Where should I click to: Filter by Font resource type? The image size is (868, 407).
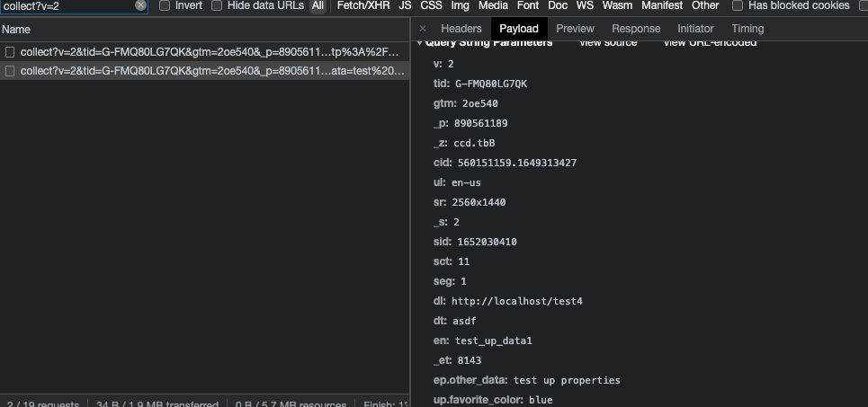[x=528, y=5]
